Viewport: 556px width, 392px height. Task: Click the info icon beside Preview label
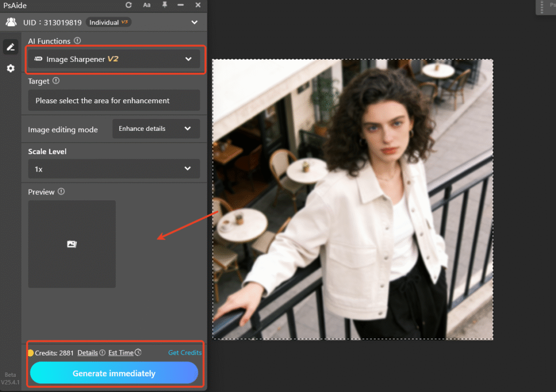pos(61,192)
